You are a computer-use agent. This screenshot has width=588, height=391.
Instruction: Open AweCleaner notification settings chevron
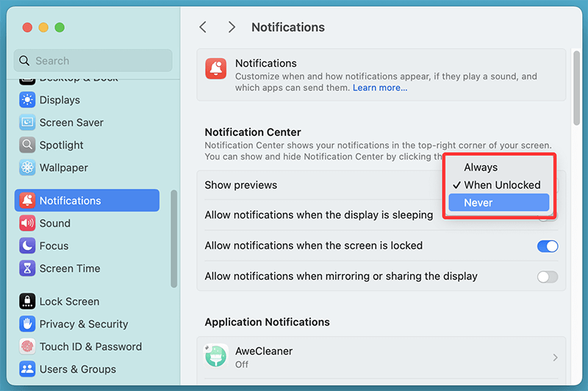coord(555,358)
